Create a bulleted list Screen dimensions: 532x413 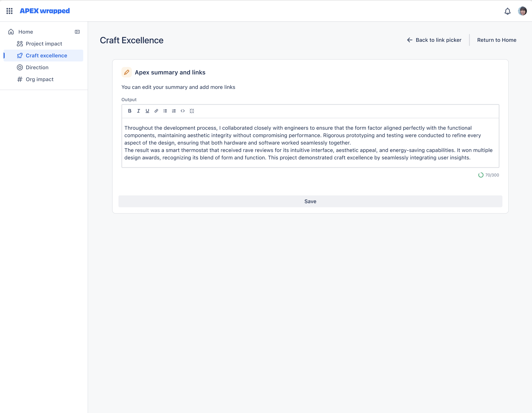[165, 111]
